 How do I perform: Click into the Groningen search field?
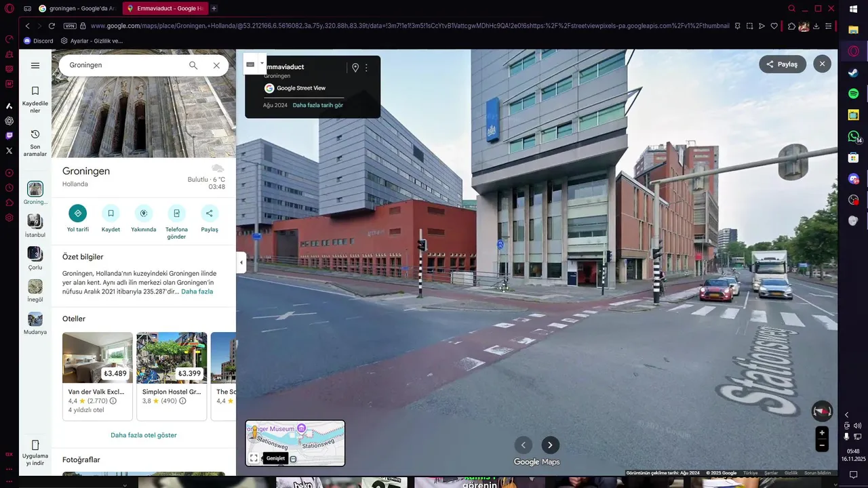coord(125,65)
